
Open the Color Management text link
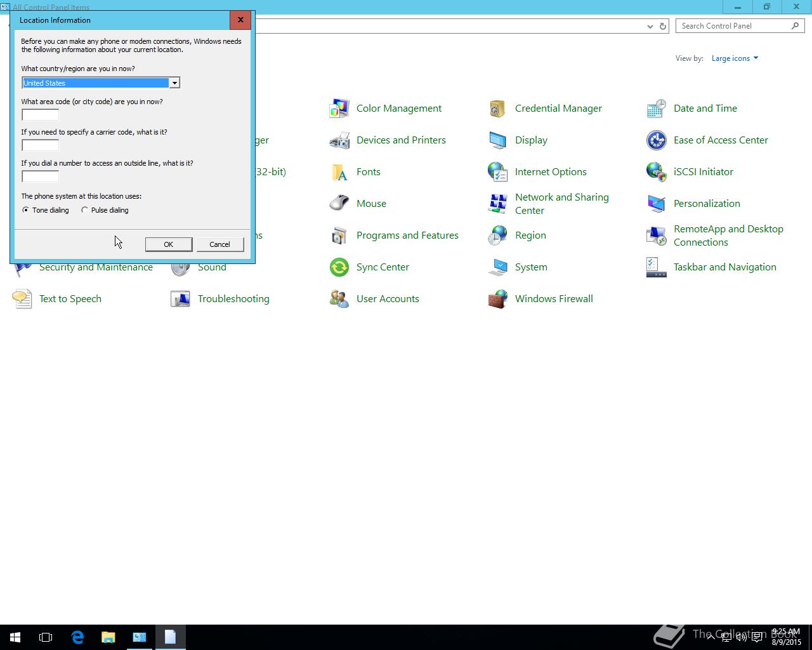pos(399,109)
